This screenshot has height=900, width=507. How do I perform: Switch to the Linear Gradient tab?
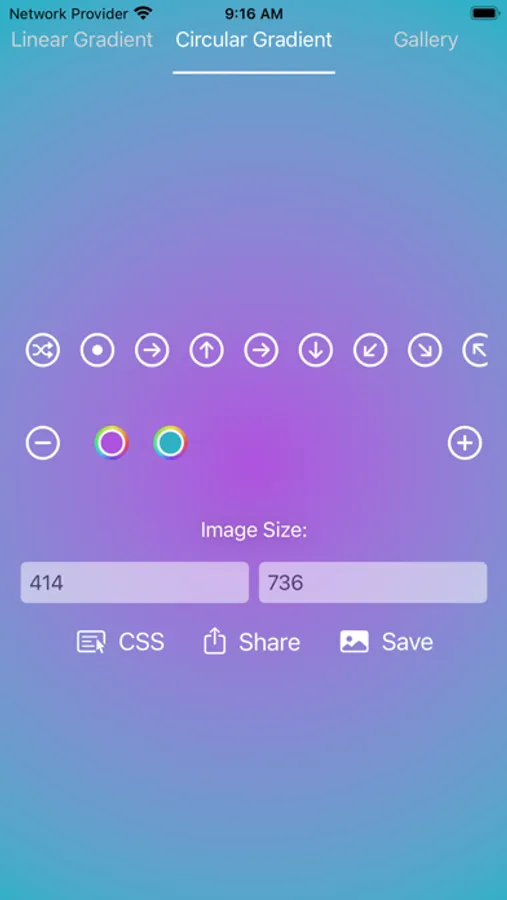pyautogui.click(x=82, y=40)
